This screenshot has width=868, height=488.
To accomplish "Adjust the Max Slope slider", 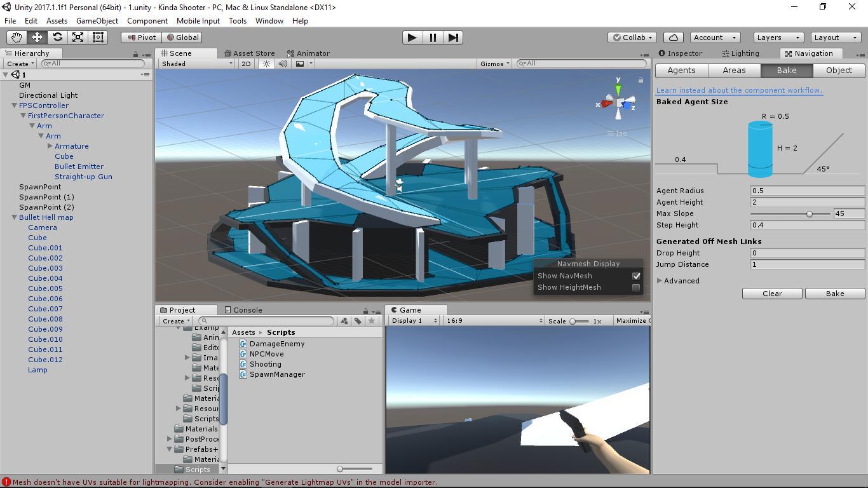I will [810, 214].
